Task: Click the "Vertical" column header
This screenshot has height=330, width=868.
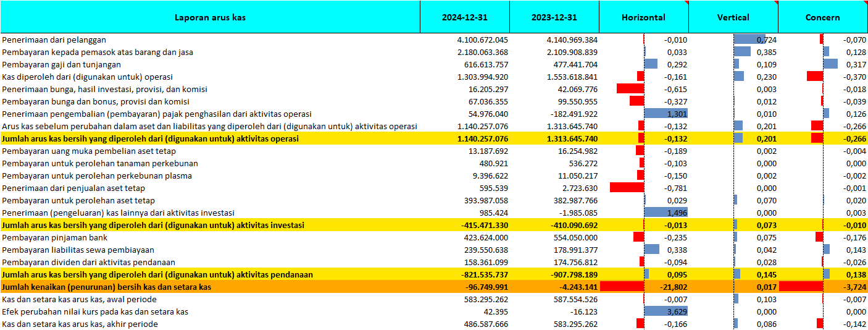Action: click(x=733, y=17)
